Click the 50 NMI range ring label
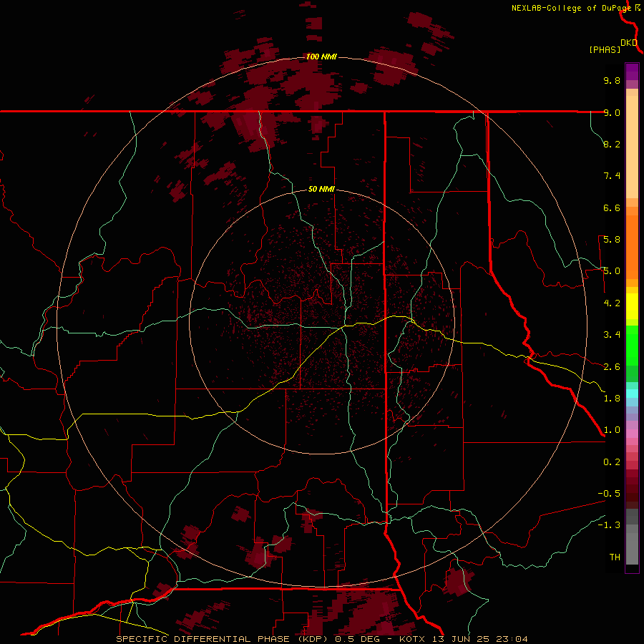 point(321,189)
